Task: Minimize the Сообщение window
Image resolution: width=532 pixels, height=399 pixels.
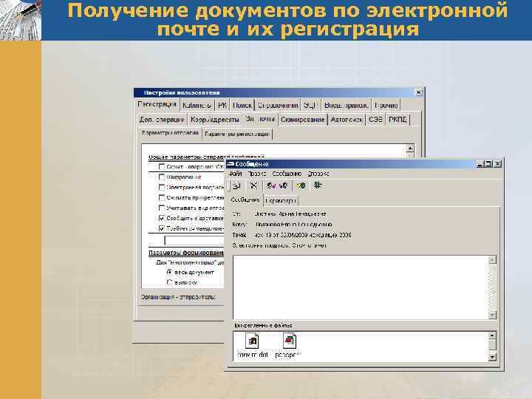Action: (480, 164)
